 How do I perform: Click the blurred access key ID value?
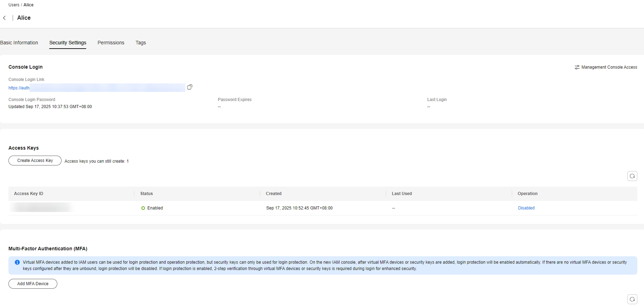(x=42, y=207)
